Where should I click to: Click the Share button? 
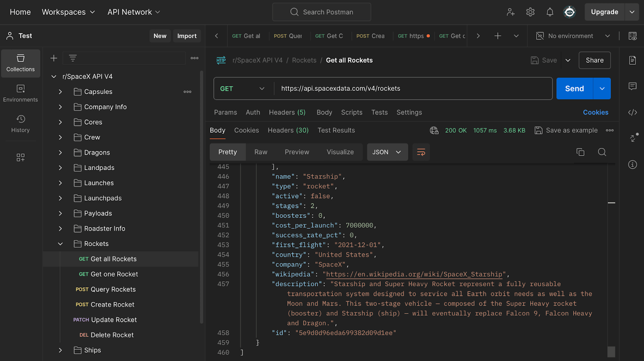pos(594,60)
